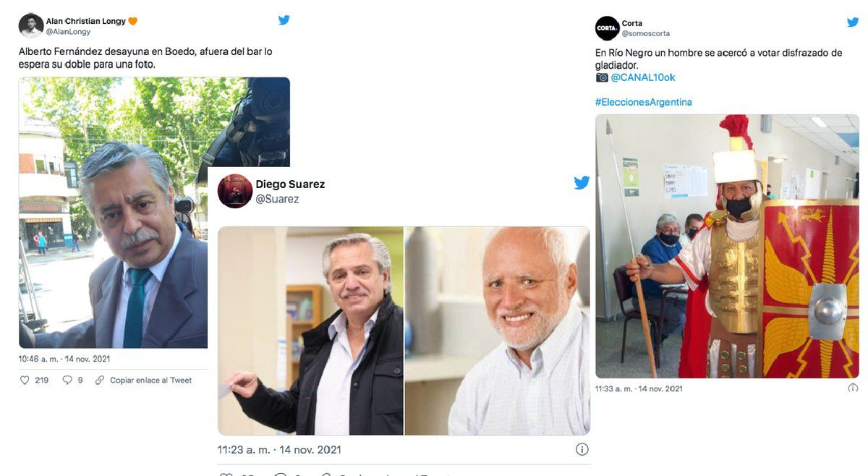Click the info circle on Diego's tweet
Viewport: 868px width, 476px height.
click(x=582, y=449)
